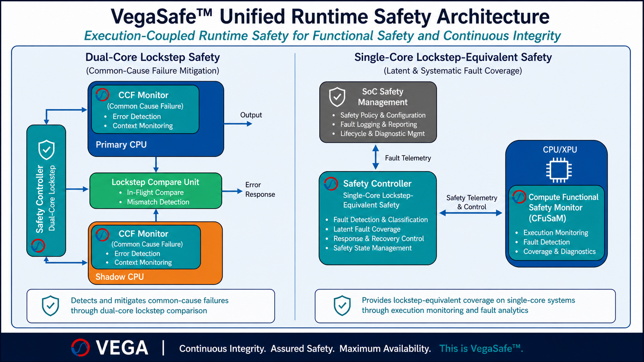Click the 'Maximum Availability.' footer text

[x=385, y=349]
